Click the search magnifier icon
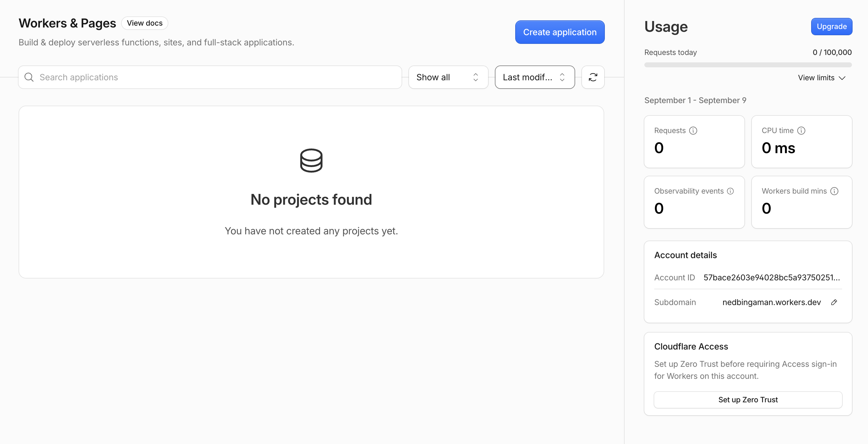Image resolution: width=868 pixels, height=444 pixels. pos(29,77)
